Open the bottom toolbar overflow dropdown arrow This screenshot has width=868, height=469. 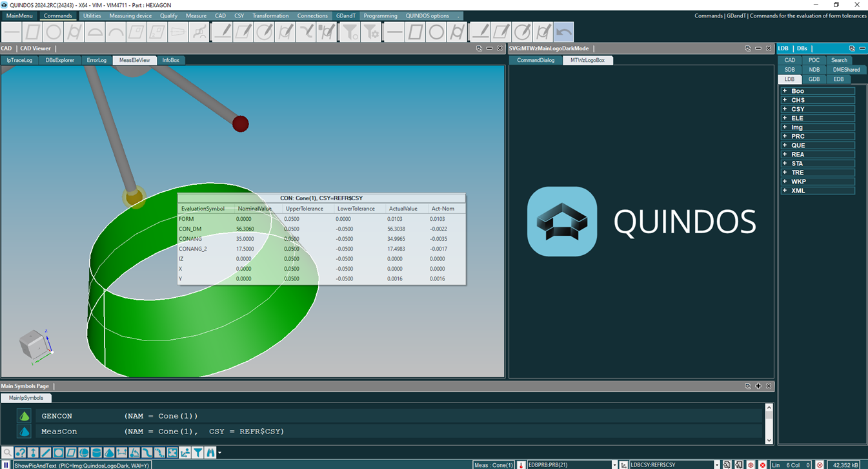click(219, 453)
